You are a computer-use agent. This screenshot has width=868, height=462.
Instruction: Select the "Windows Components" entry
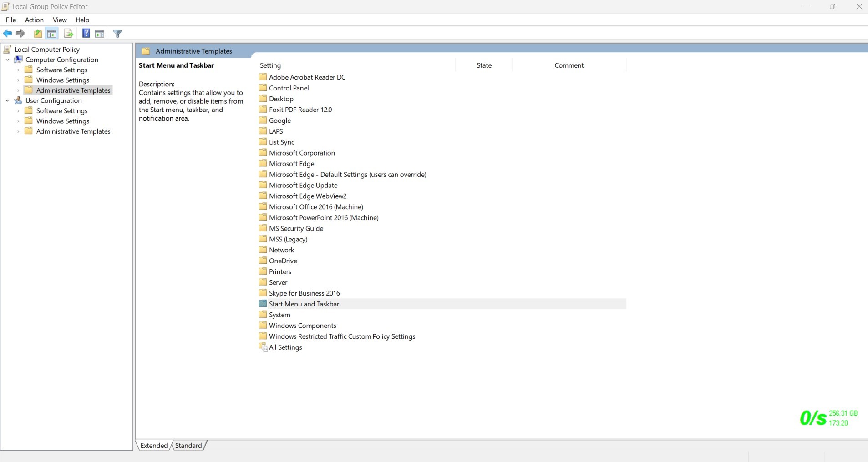click(x=303, y=326)
